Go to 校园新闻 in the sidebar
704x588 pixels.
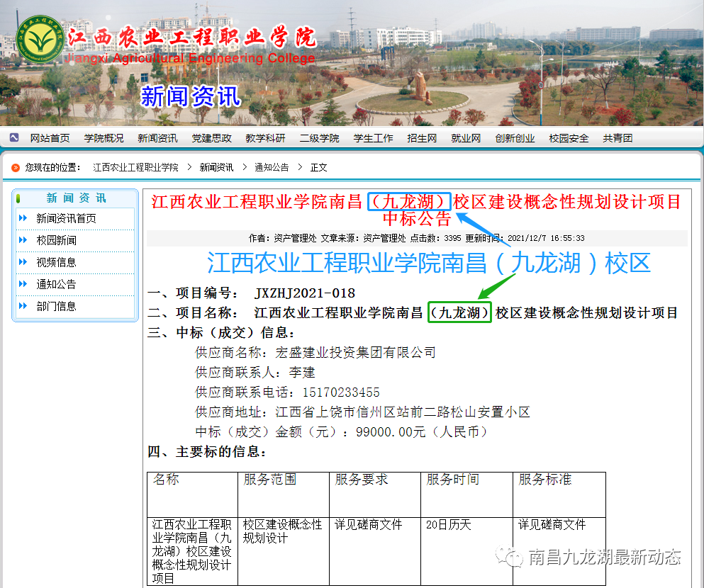56,240
